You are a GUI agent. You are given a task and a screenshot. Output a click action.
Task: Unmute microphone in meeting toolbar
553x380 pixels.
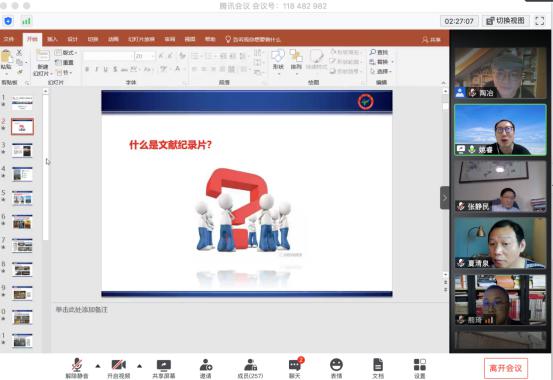tap(77, 368)
